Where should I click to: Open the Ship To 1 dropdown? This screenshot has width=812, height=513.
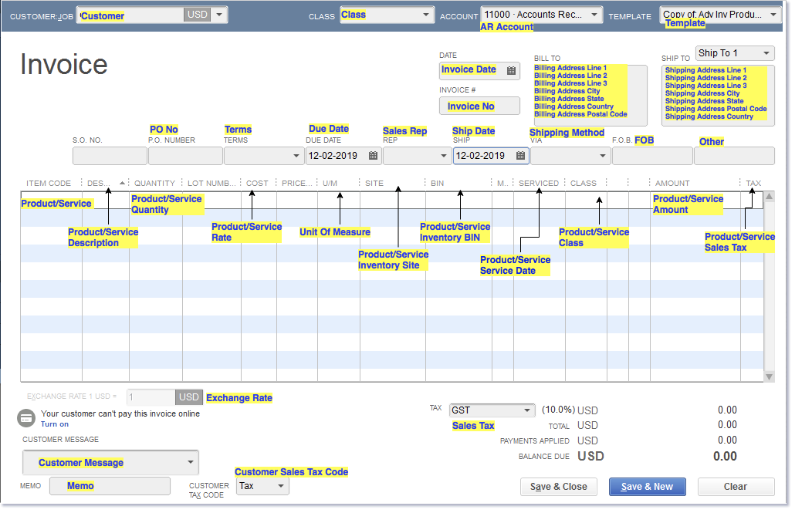[x=766, y=53]
